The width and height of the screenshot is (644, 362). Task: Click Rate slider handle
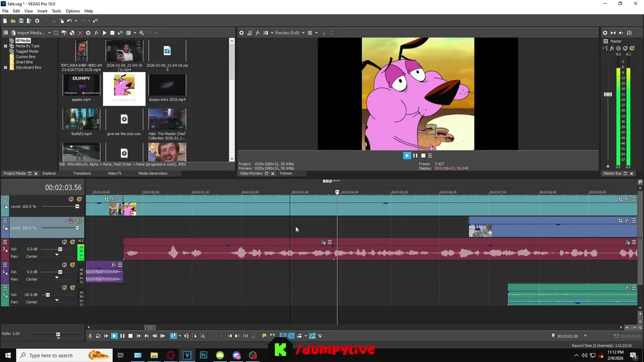tap(58, 335)
